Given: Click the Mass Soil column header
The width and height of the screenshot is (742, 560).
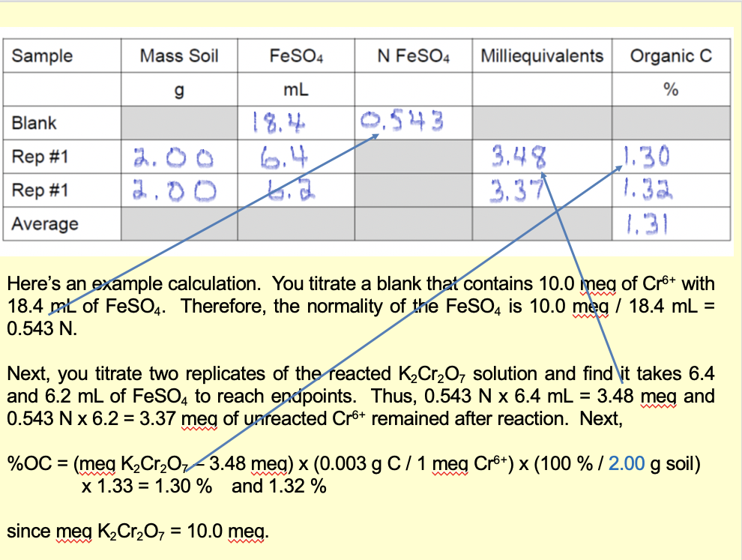Looking at the screenshot, I should tap(179, 55).
